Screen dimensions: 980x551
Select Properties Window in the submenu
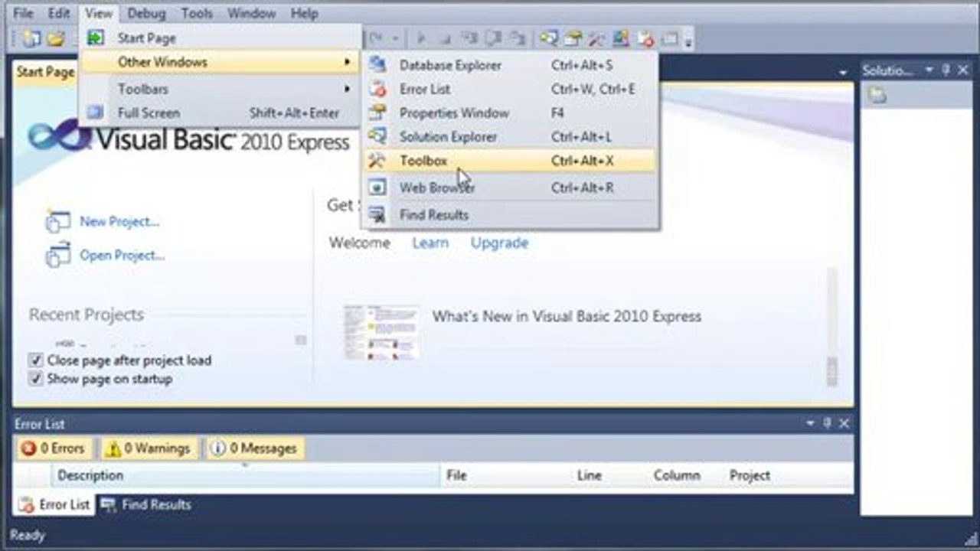pyautogui.click(x=510, y=112)
